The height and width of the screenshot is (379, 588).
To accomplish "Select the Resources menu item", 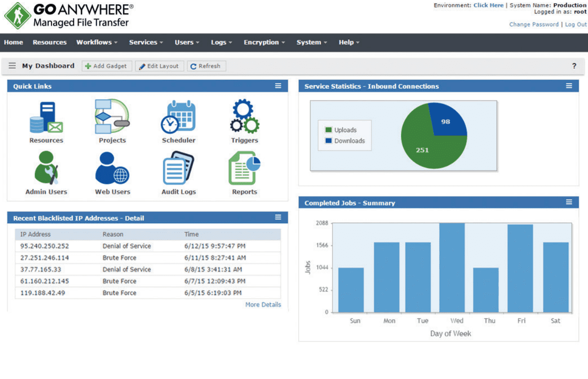I will point(49,43).
